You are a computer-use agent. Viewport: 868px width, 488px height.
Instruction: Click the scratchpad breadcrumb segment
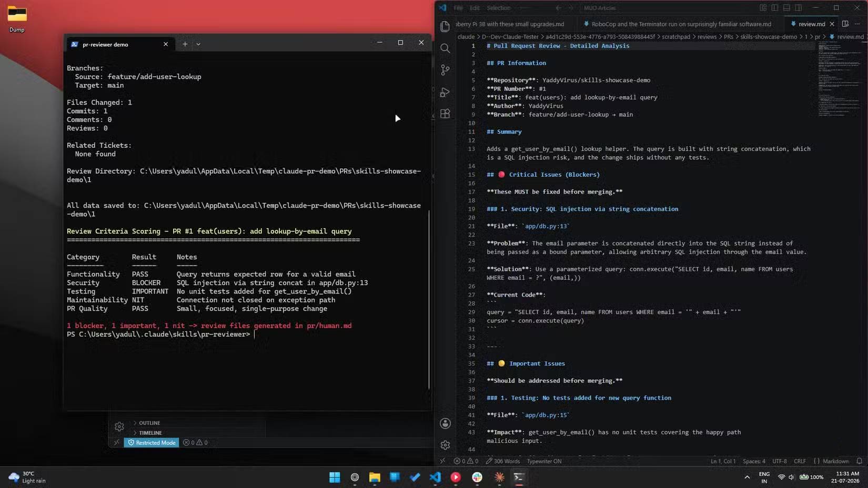[x=675, y=37]
